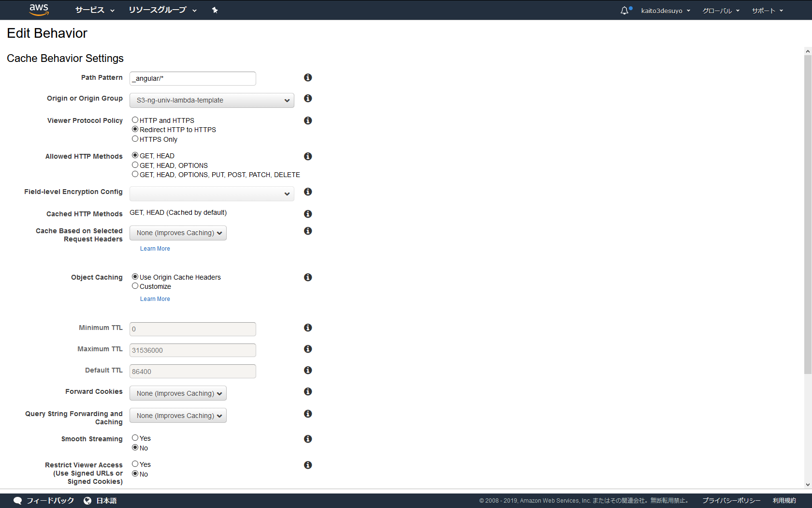Choose Yes for Restrict Viewer Access
This screenshot has height=508, width=812.
135,464
